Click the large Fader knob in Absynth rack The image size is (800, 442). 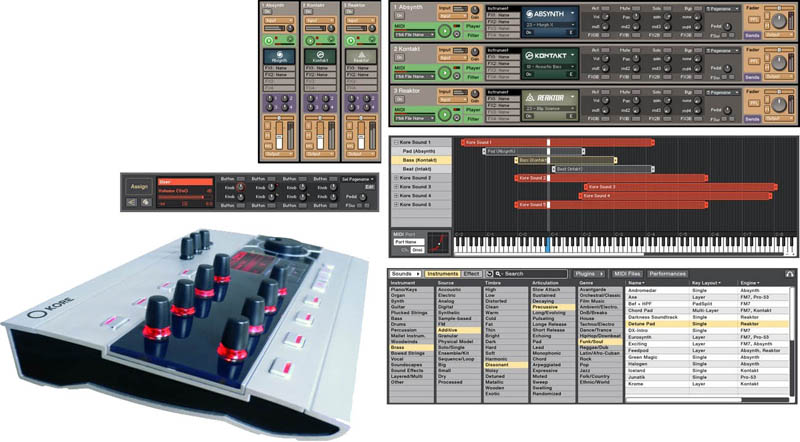[x=779, y=21]
